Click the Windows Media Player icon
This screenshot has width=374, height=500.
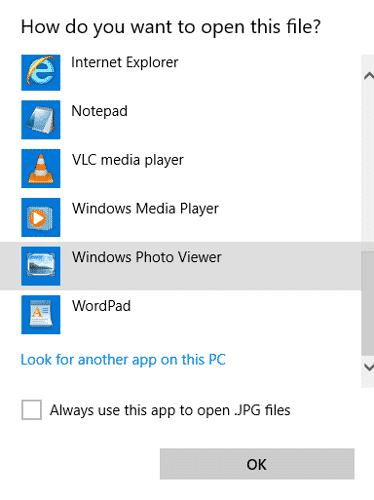tap(41, 217)
